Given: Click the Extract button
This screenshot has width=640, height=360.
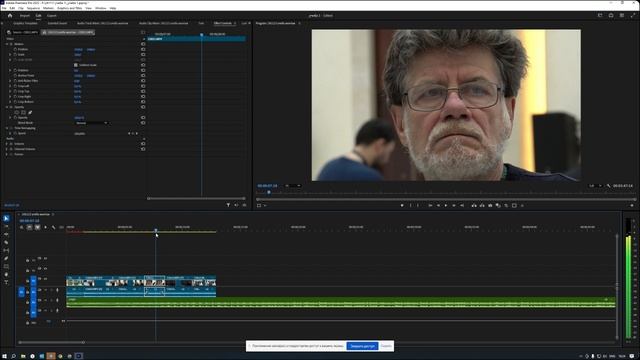Looking at the screenshot, I should (x=482, y=205).
